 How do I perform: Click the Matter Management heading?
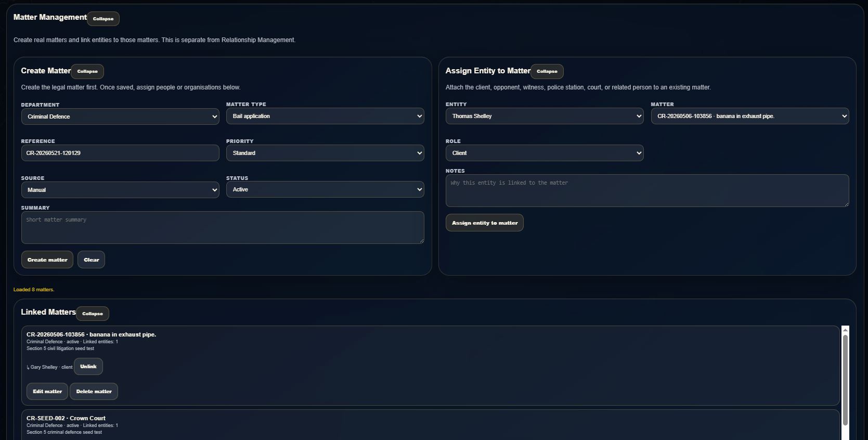(x=50, y=17)
